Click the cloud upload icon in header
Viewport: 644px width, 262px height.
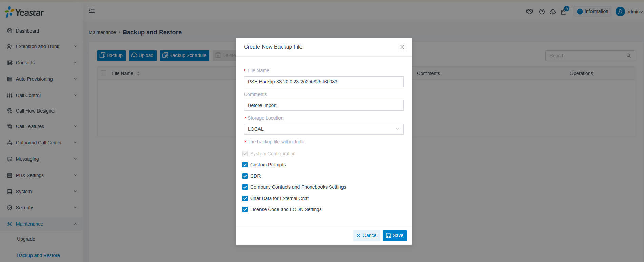point(553,12)
